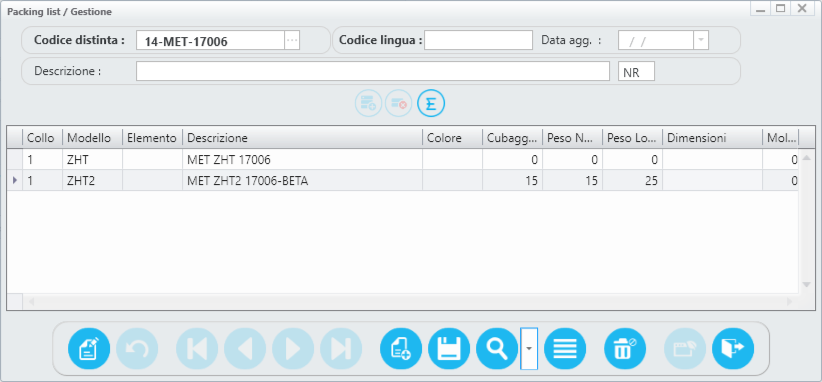The height and width of the screenshot is (382, 822).
Task: Open the Data agg. date dropdown
Action: point(701,40)
